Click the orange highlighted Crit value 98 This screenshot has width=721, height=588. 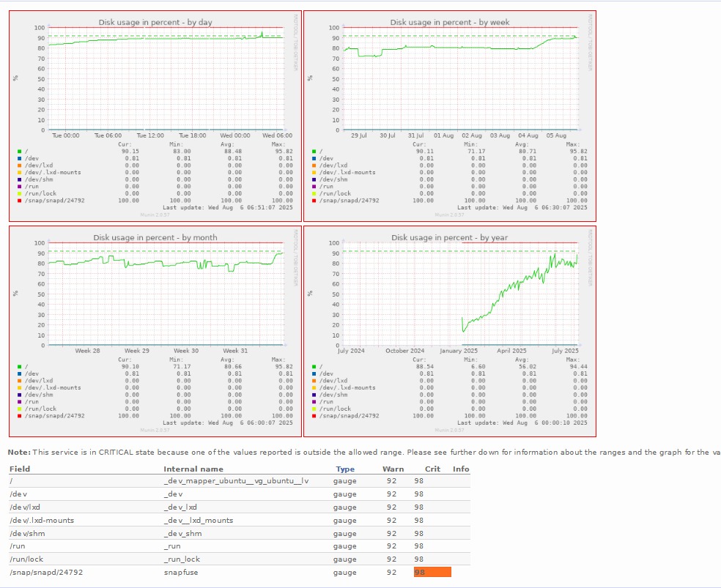tap(432, 572)
